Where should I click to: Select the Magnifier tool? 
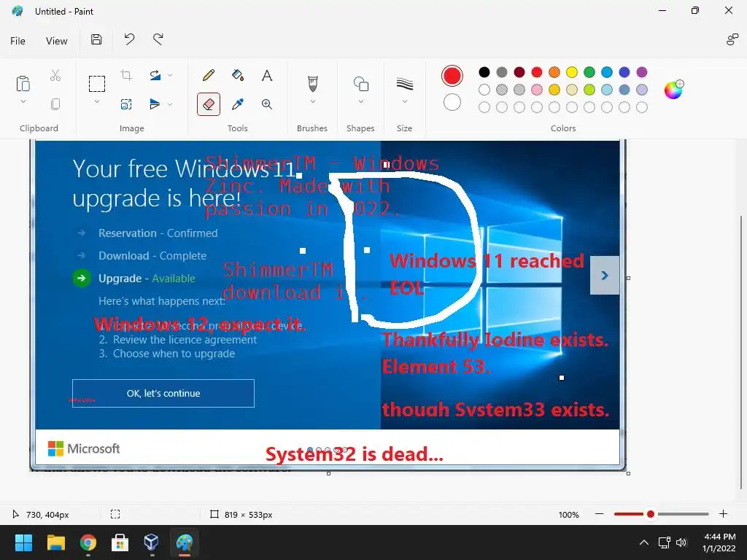(x=267, y=104)
